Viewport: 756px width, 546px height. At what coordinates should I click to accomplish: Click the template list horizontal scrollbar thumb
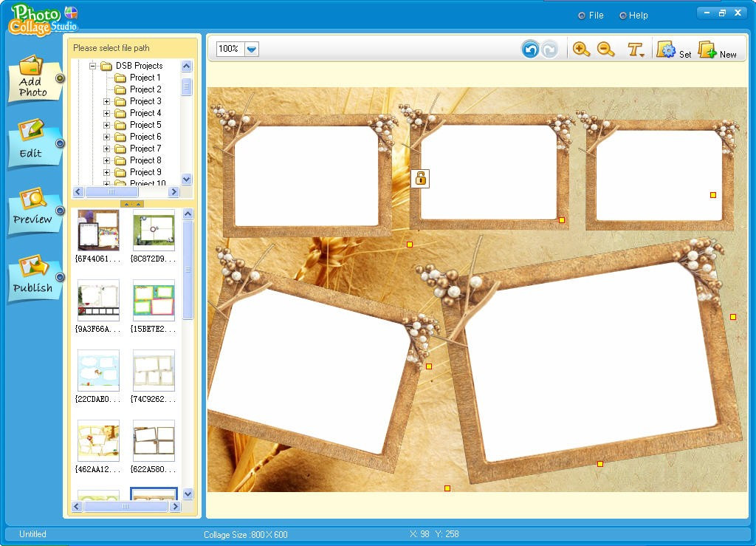pos(126,506)
